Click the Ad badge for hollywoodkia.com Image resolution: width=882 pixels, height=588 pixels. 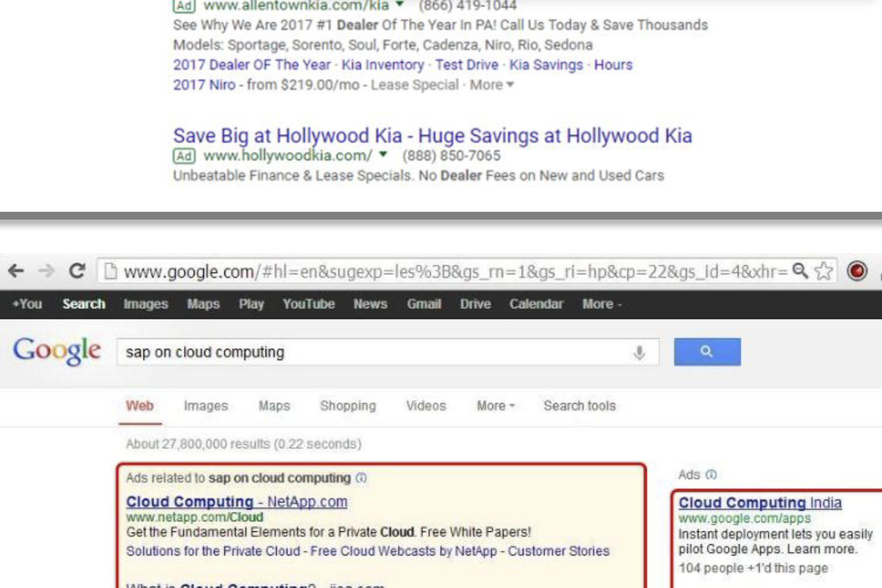pyautogui.click(x=184, y=156)
